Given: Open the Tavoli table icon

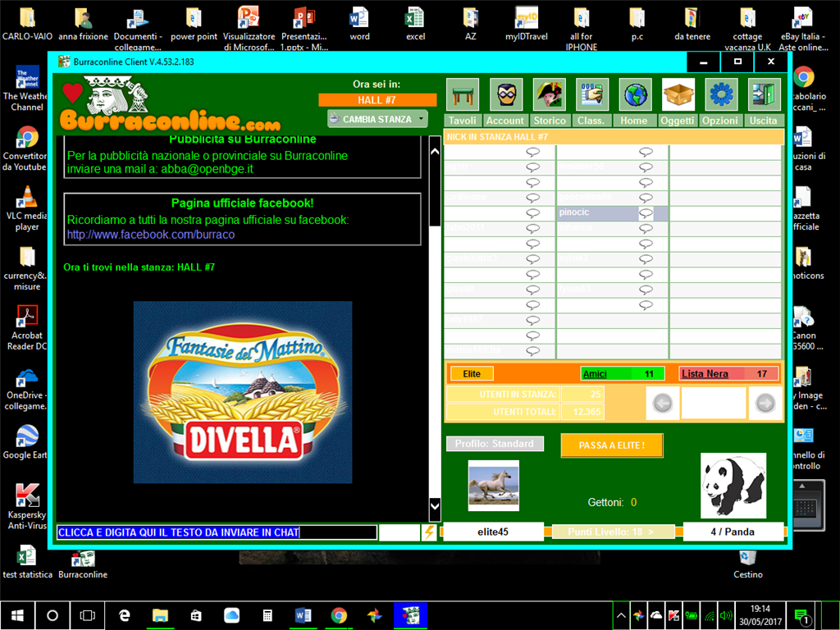Looking at the screenshot, I should (x=463, y=95).
